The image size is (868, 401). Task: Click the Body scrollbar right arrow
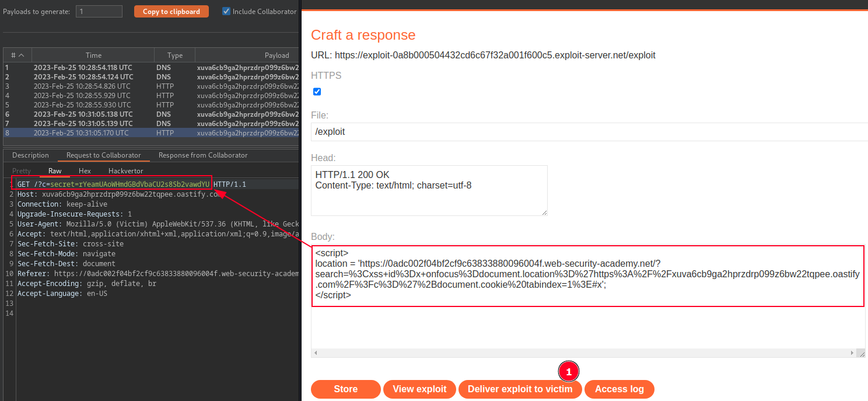click(853, 353)
